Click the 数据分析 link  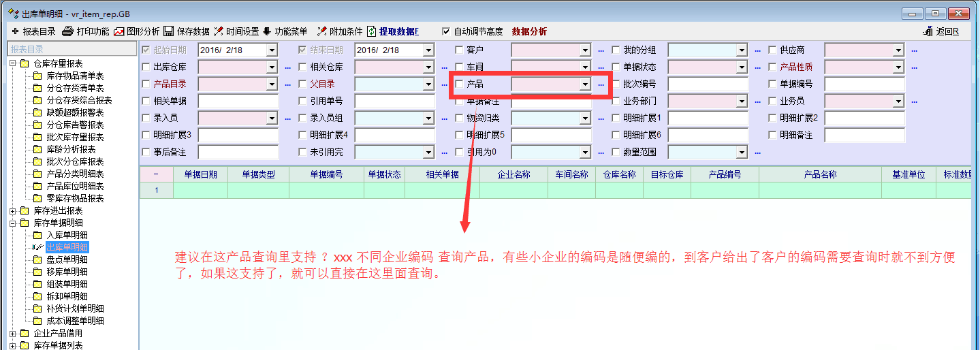click(529, 31)
